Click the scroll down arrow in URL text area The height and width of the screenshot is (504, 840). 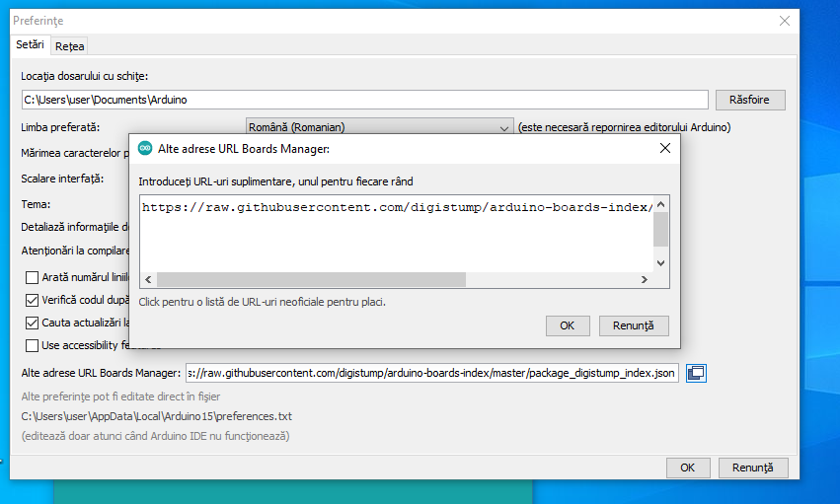660,262
